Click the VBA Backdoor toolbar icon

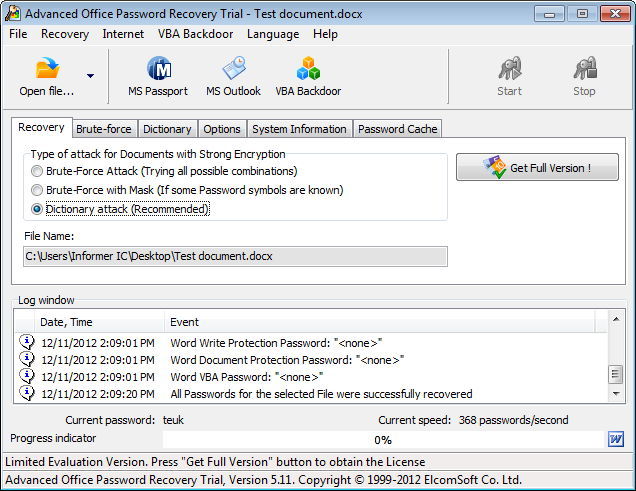tap(308, 68)
